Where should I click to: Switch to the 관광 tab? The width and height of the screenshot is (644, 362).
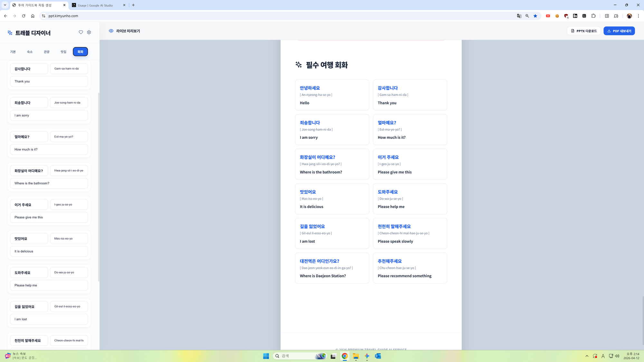tap(47, 52)
